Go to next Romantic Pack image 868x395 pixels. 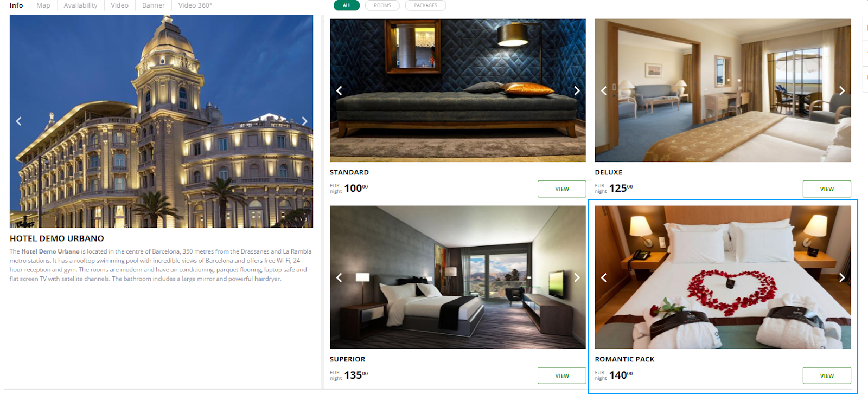(841, 278)
